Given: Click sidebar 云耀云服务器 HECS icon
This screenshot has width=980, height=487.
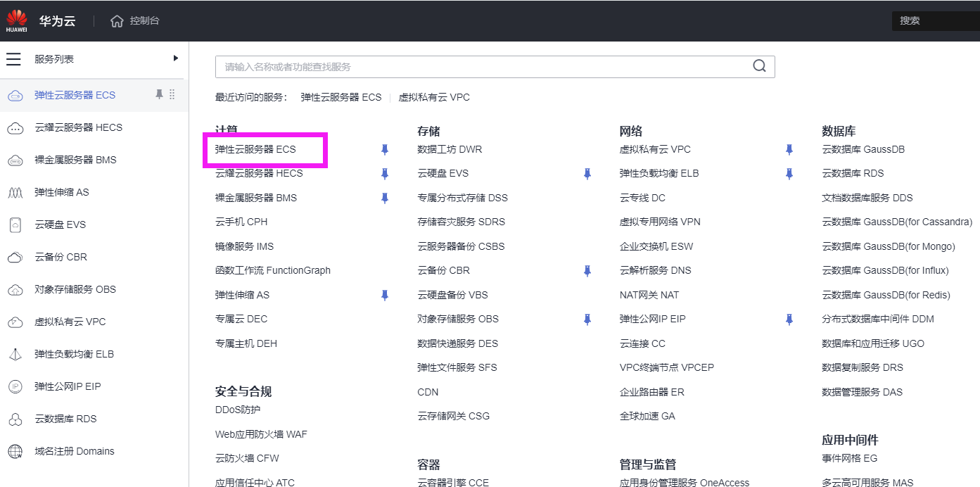Looking at the screenshot, I should coord(15,128).
